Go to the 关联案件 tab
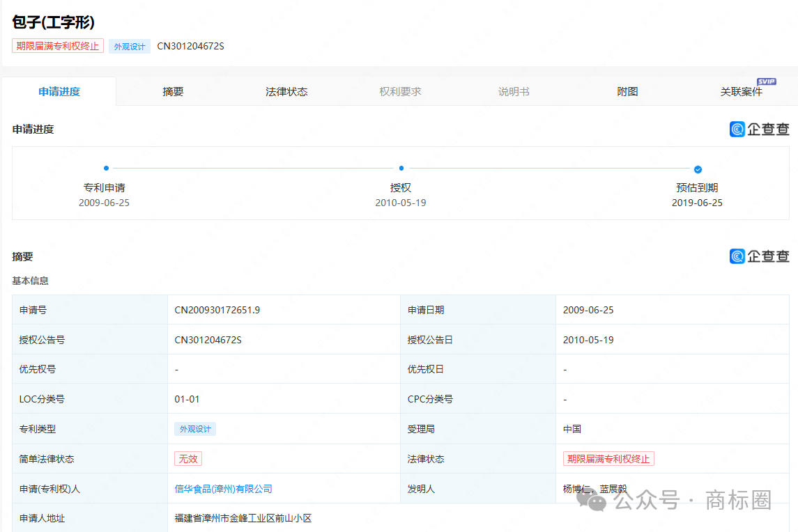This screenshot has width=798, height=532. [741, 92]
